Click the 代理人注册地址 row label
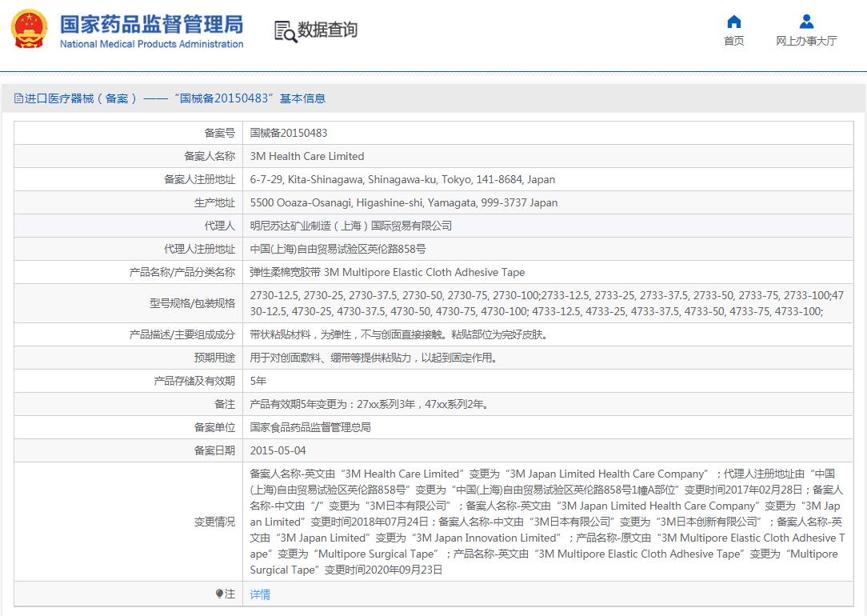Viewport: 867px width, 616px height. coord(200,249)
